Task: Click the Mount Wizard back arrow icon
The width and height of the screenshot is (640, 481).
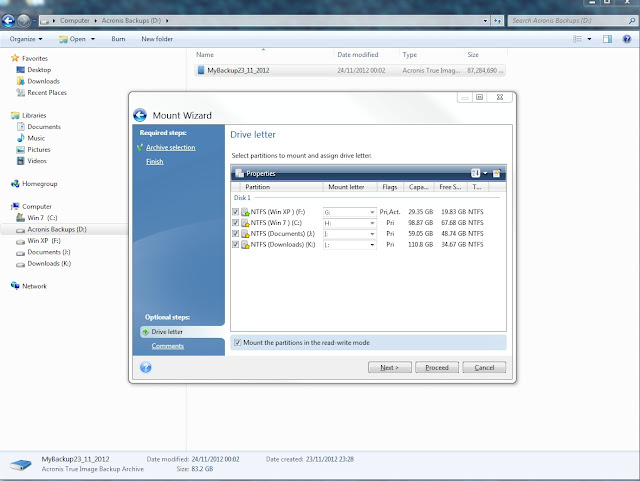Action: (140, 115)
